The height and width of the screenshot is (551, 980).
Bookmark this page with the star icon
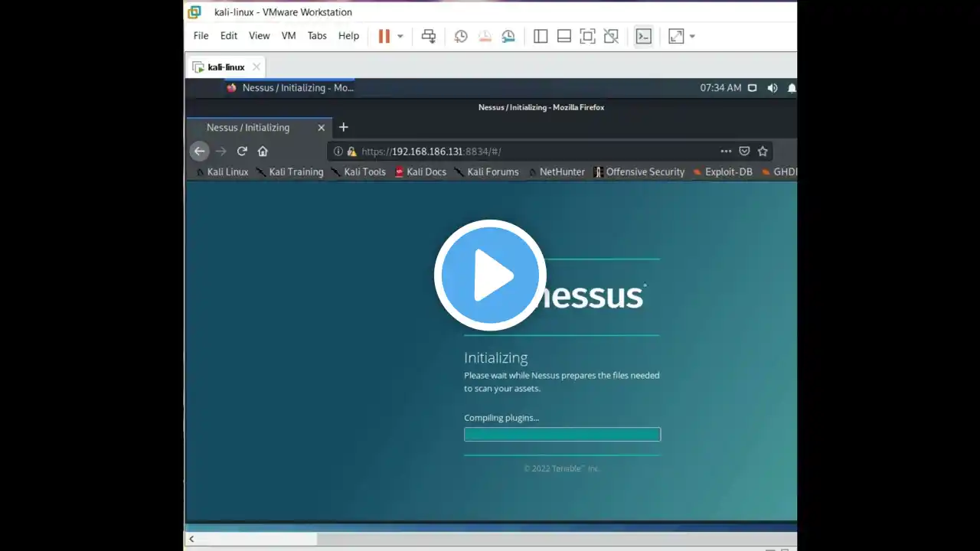(763, 152)
